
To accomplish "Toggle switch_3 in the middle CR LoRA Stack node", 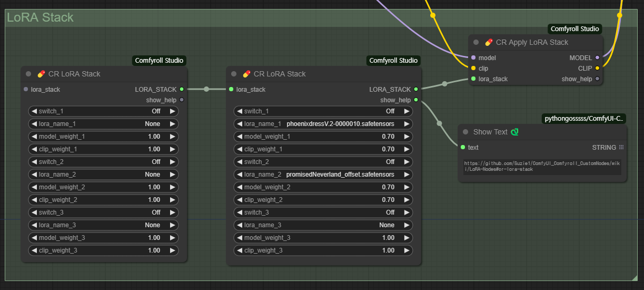I will click(323, 212).
